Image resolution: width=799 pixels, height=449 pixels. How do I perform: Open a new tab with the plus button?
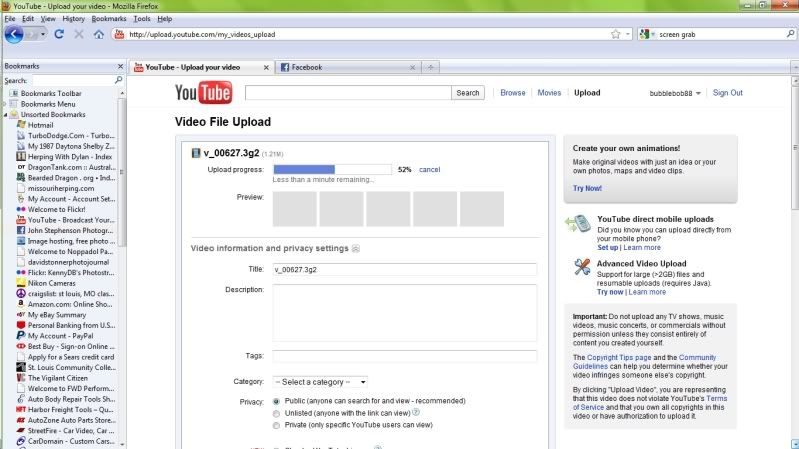coord(431,67)
